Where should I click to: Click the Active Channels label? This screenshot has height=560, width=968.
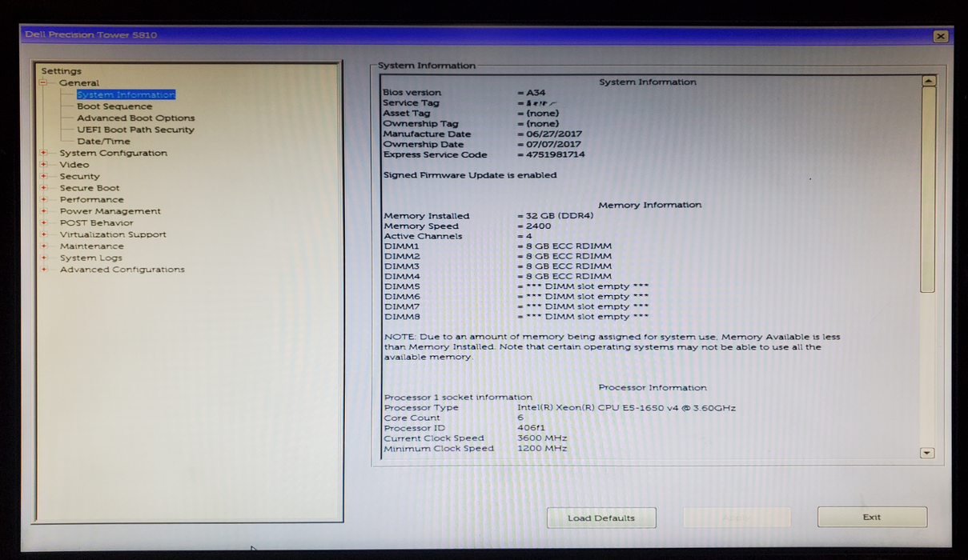pyautogui.click(x=423, y=237)
